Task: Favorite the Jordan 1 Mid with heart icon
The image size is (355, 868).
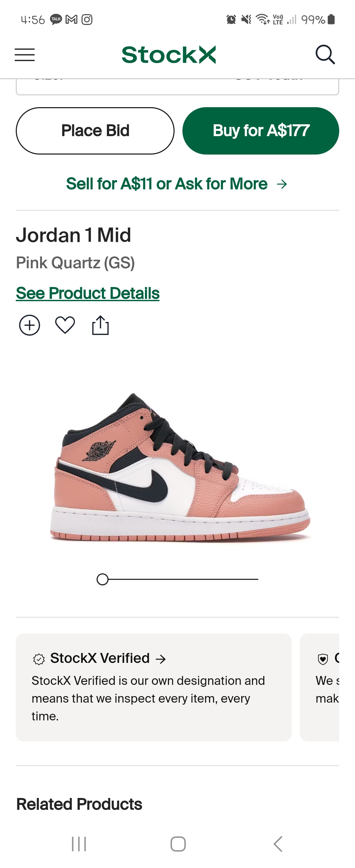Action: 65,325
